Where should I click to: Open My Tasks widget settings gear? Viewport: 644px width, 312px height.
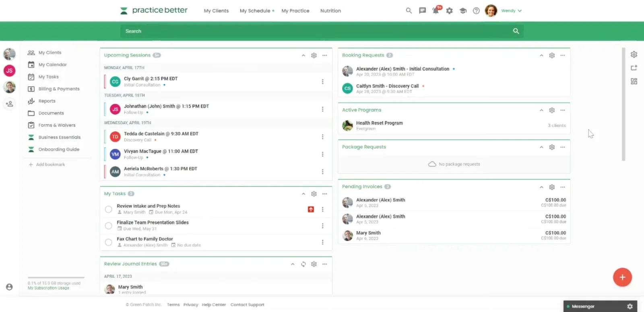[314, 194]
